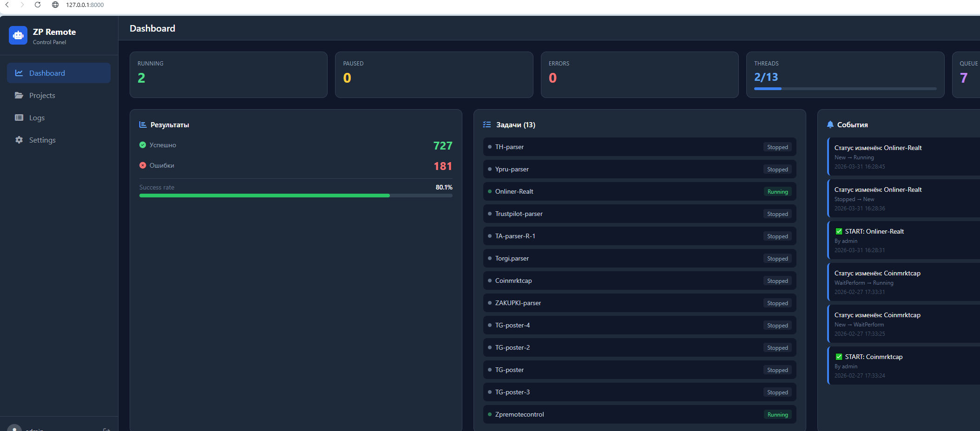Open the Logs page from sidebar
Image resolution: width=980 pixels, height=431 pixels.
coord(37,118)
